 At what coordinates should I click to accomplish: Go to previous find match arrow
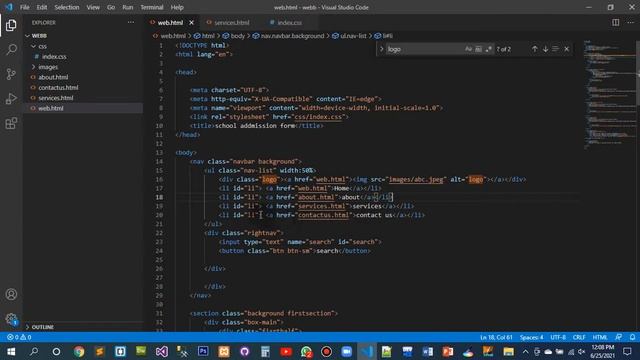point(534,49)
